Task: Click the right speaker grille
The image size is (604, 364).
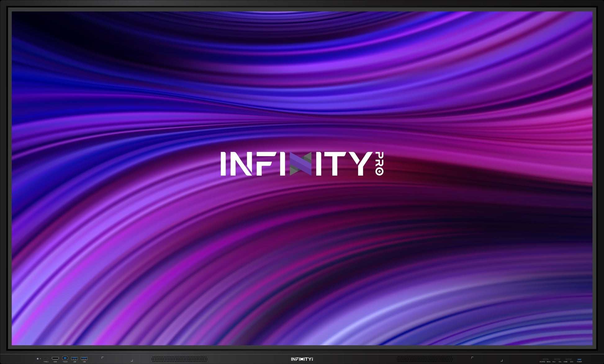Action: pos(424,359)
